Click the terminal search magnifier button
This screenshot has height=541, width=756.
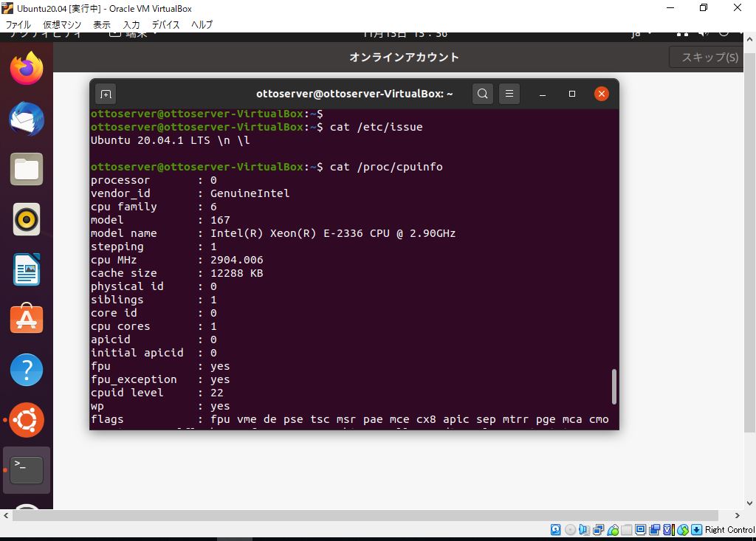coord(482,94)
